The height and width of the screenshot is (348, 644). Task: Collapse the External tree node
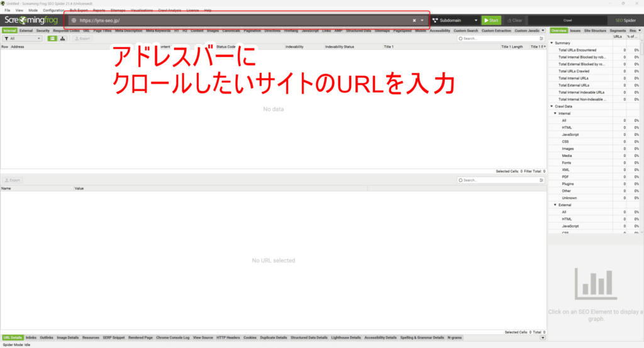tap(555, 205)
